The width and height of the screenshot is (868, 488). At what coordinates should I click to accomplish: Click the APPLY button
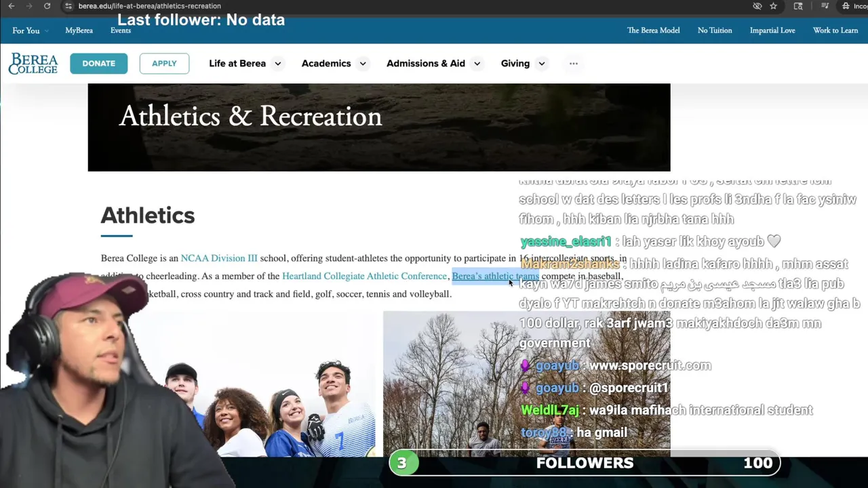pos(164,64)
